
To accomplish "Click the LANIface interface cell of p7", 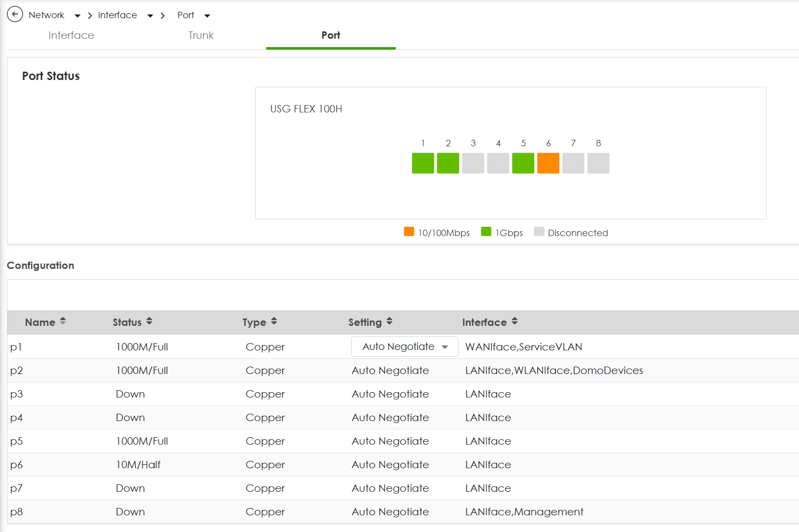I will coord(488,488).
